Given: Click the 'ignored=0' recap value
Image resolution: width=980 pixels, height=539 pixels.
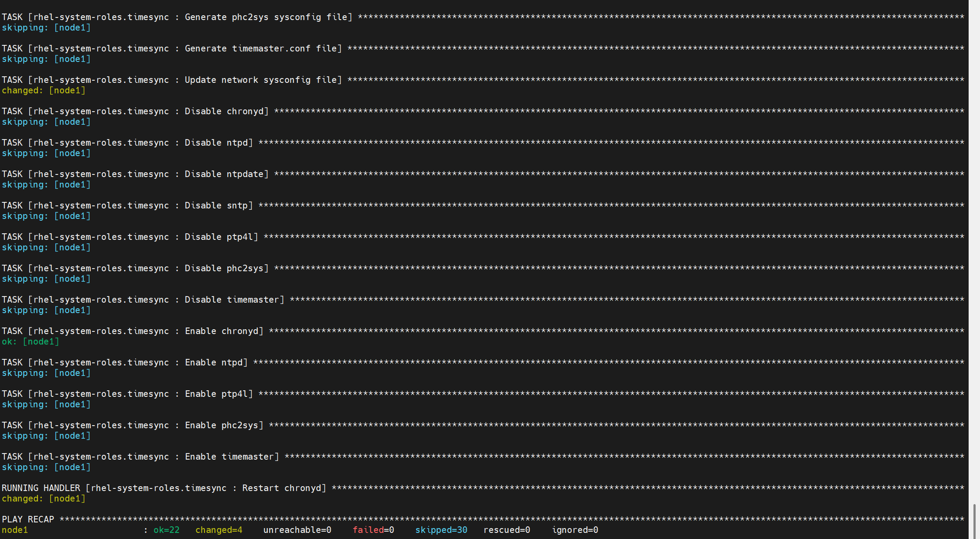Looking at the screenshot, I should tap(575, 530).
